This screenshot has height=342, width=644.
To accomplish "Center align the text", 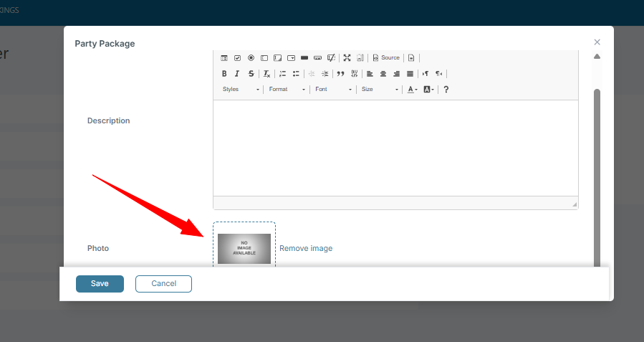I will click(x=383, y=74).
